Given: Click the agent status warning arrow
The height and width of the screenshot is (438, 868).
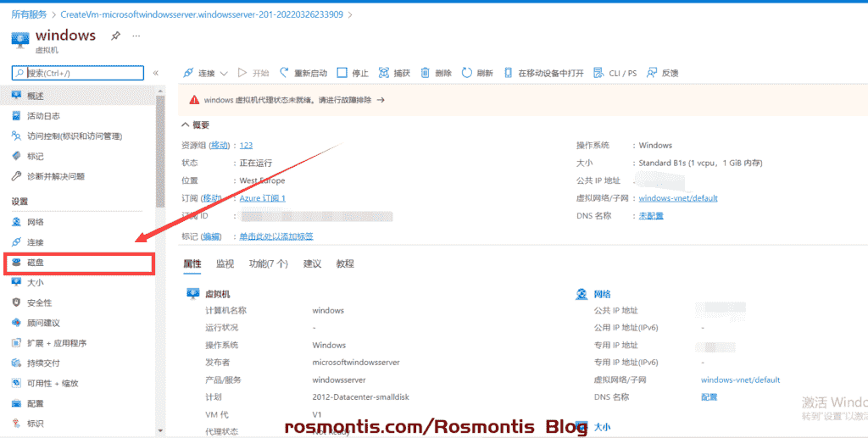Looking at the screenshot, I should coord(381,100).
